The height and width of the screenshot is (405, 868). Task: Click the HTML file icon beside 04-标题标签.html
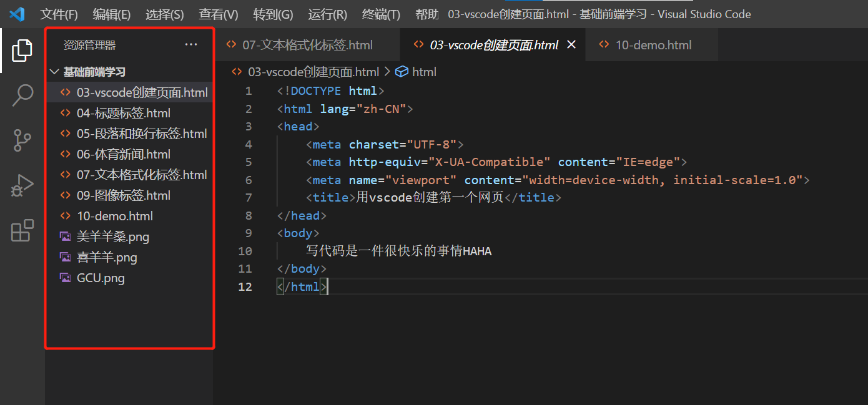pos(66,112)
